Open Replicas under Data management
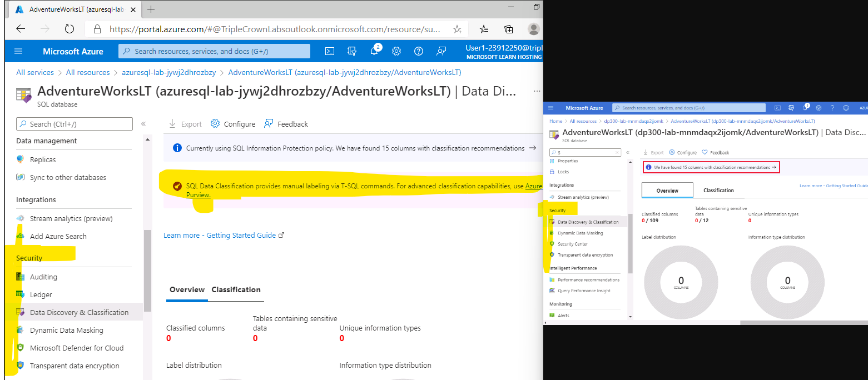Screen dimensions: 868x380 point(44,159)
